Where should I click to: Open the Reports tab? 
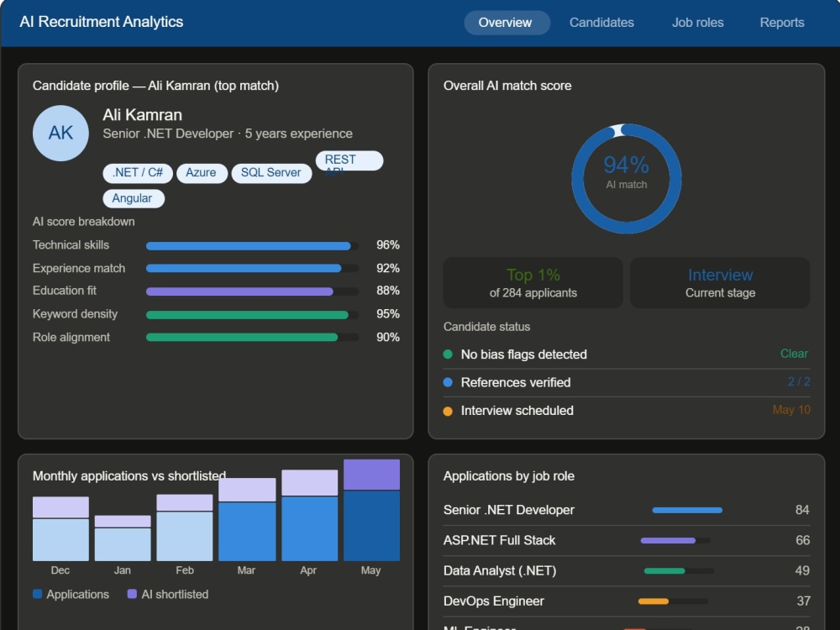(781, 23)
